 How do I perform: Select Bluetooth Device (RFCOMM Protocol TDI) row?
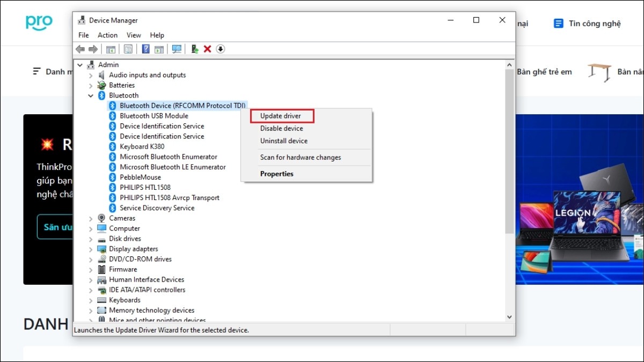point(177,106)
